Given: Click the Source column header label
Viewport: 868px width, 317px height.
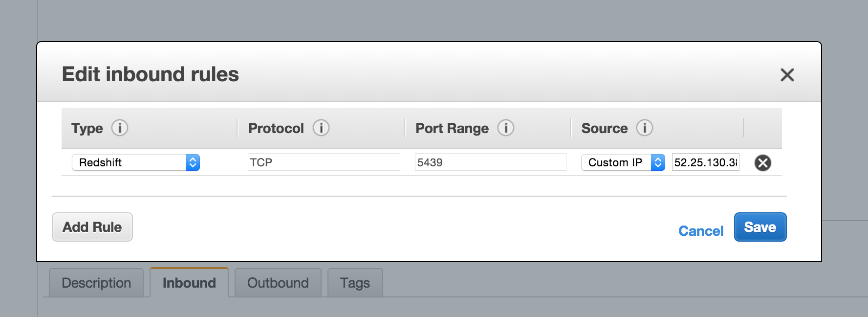Looking at the screenshot, I should click(605, 128).
